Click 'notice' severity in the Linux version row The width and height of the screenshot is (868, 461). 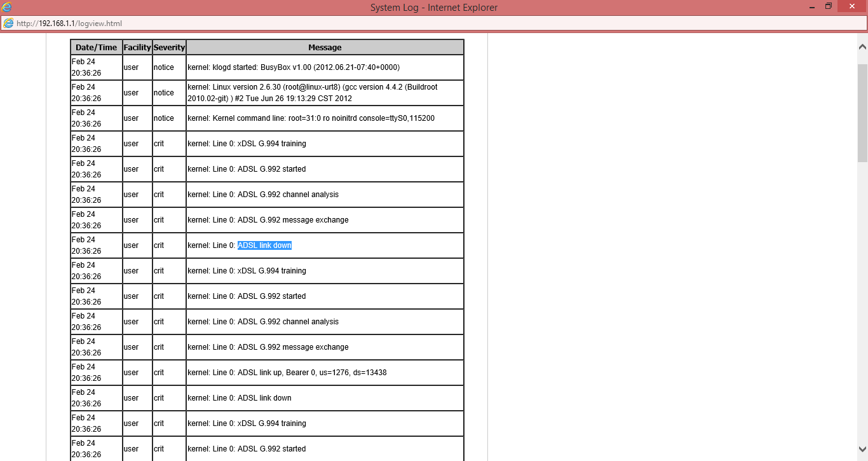point(164,93)
